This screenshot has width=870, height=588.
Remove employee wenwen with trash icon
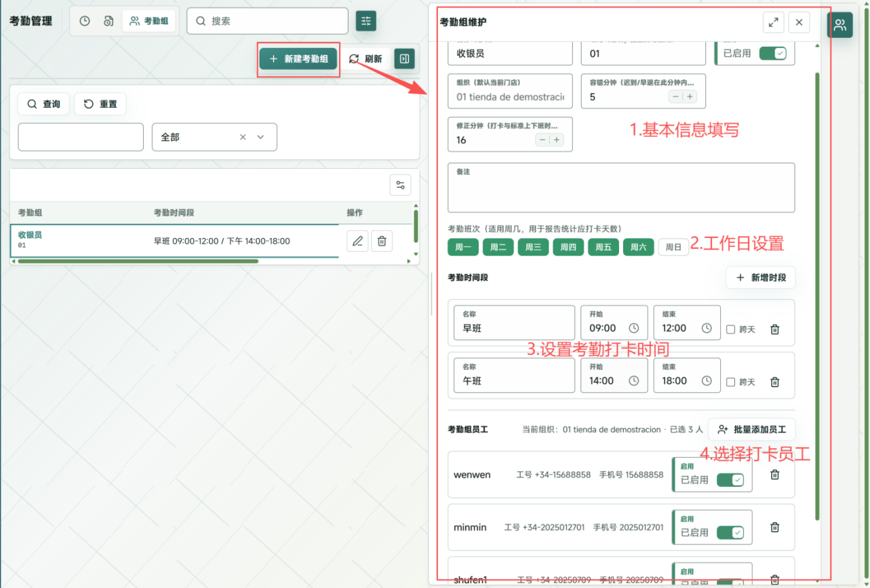(x=775, y=475)
